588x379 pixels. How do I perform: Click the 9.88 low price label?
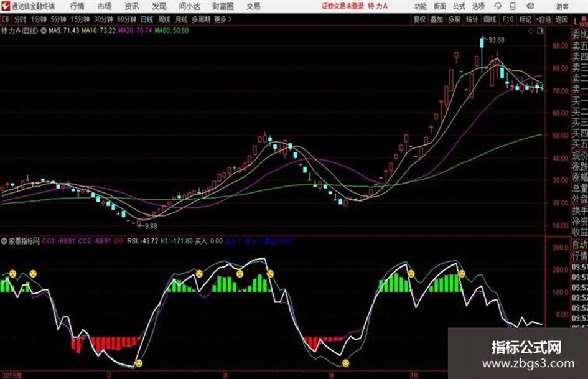point(151,227)
